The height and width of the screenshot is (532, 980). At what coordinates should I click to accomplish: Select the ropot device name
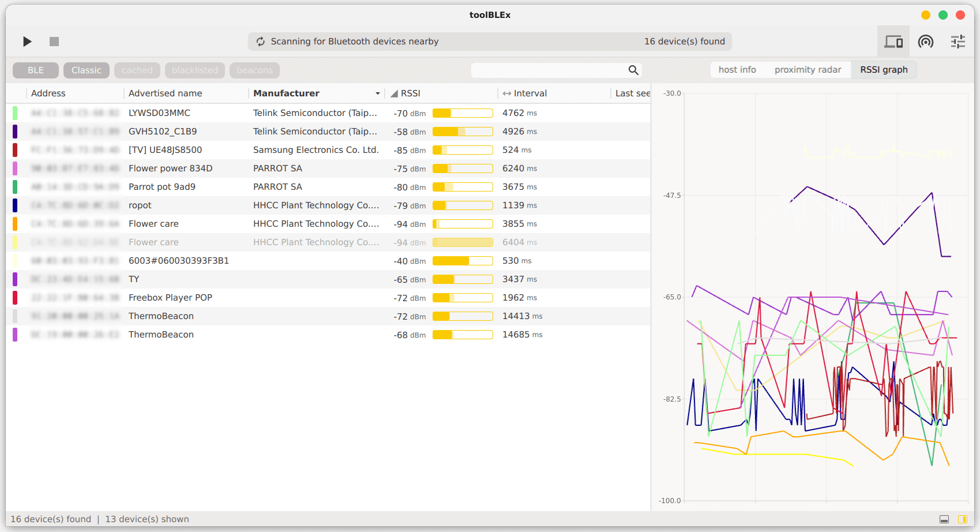140,205
